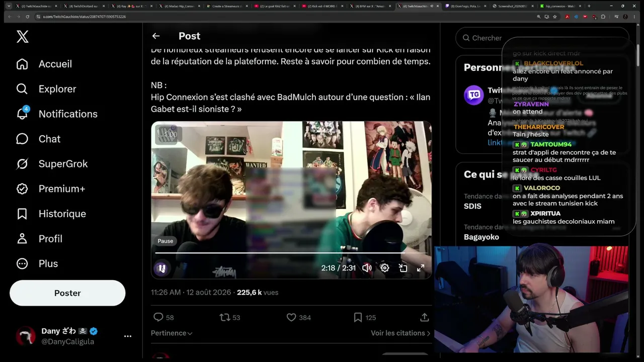
Task: Pause the video with the bottom-left button
Action: coord(162,268)
